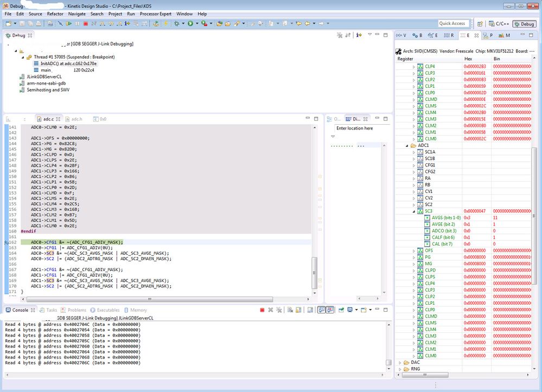Open the Memory (M) view tab
542x392 pixels.
click(505, 35)
